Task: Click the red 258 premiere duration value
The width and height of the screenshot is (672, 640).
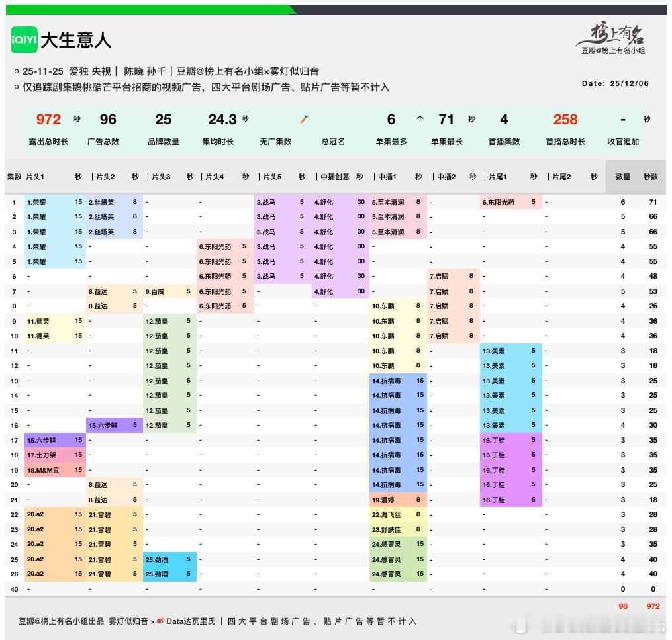Action: tap(565, 120)
